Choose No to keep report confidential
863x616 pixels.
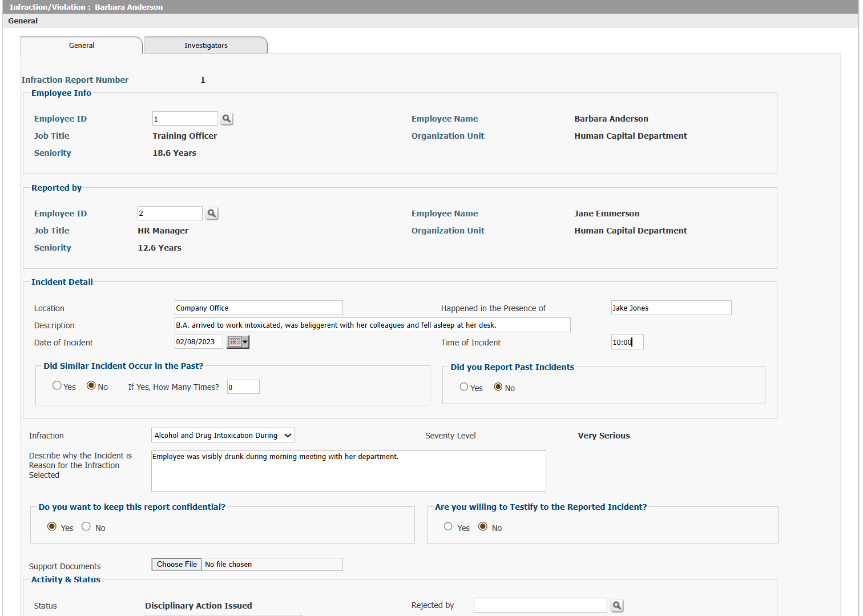point(86,527)
